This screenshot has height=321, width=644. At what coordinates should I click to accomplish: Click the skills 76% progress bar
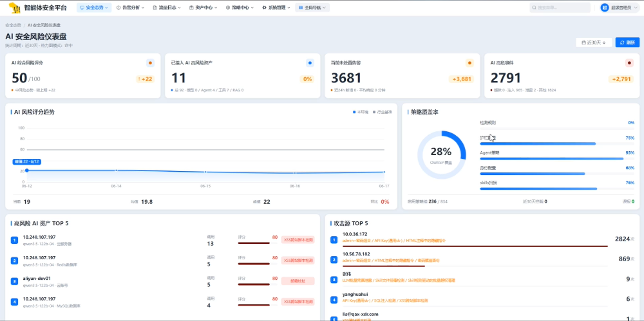557,189
